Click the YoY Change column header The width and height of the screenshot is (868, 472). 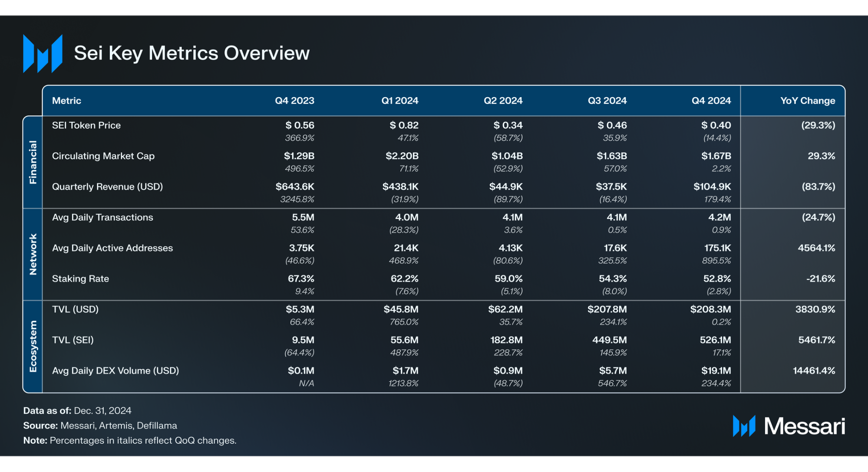808,101
